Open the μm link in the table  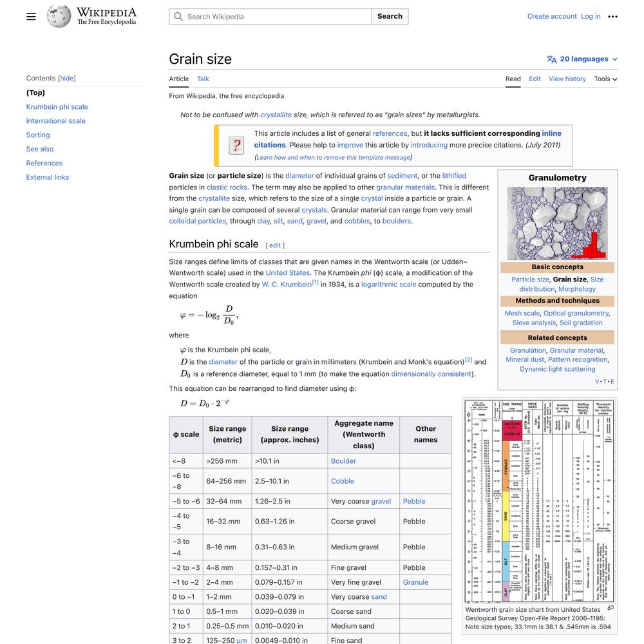pyautogui.click(x=242, y=640)
